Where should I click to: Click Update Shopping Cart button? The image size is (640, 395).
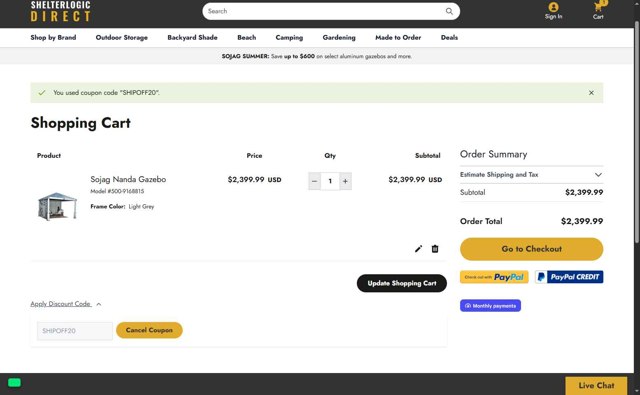pos(402,283)
